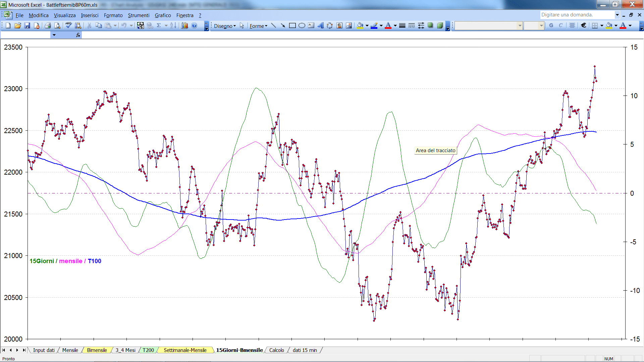Expand the AutoSum functions dropdown arrow
The image size is (644, 362).
(x=166, y=25)
